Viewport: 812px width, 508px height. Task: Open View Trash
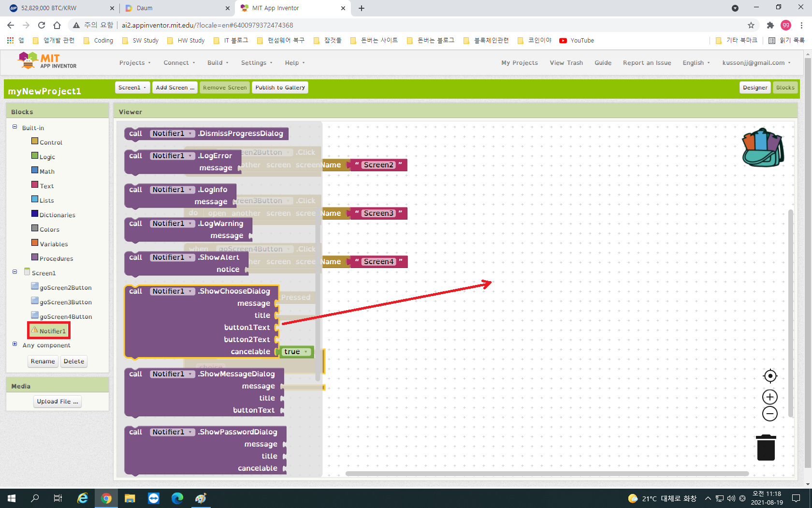click(566, 62)
